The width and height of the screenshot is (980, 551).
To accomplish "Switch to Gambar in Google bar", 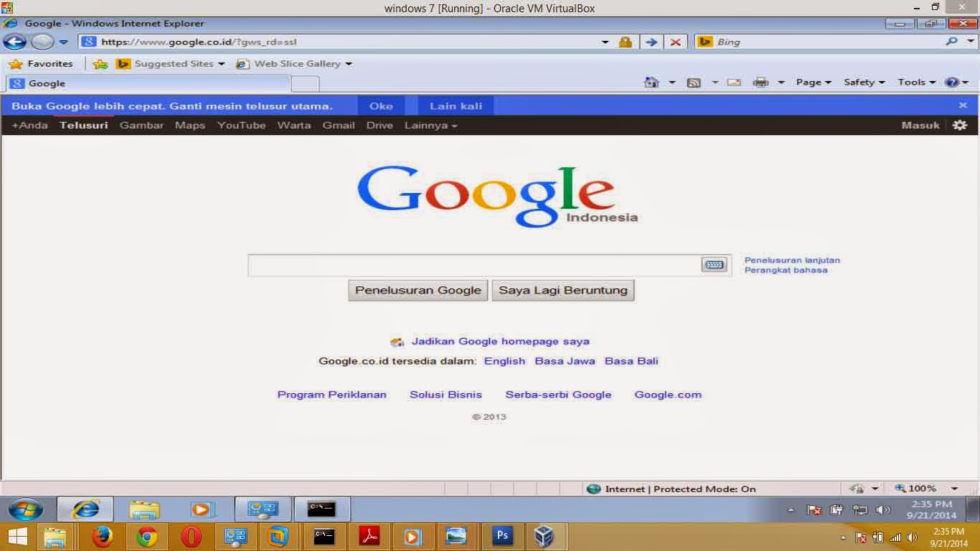I will tap(141, 126).
